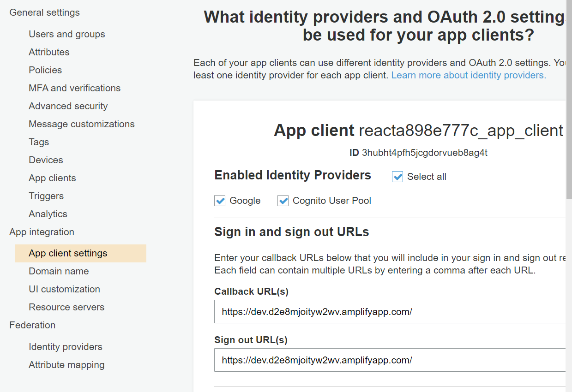Click the reacta898e777c_app_client name text
The height and width of the screenshot is (392, 572).
461,131
